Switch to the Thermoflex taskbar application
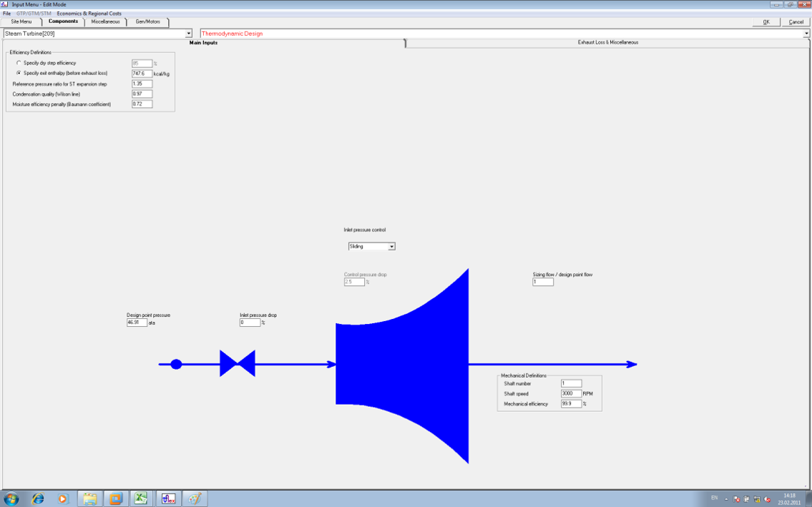This screenshot has height=507, width=812. [169, 498]
